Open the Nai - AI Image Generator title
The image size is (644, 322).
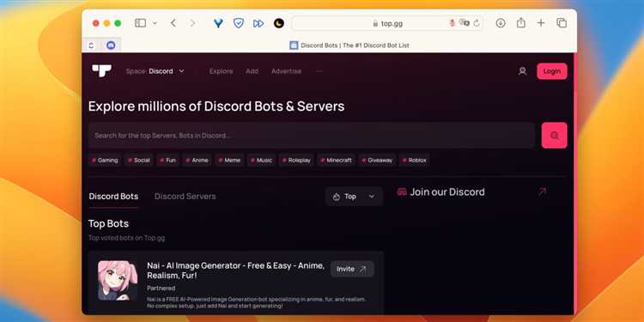(236, 270)
